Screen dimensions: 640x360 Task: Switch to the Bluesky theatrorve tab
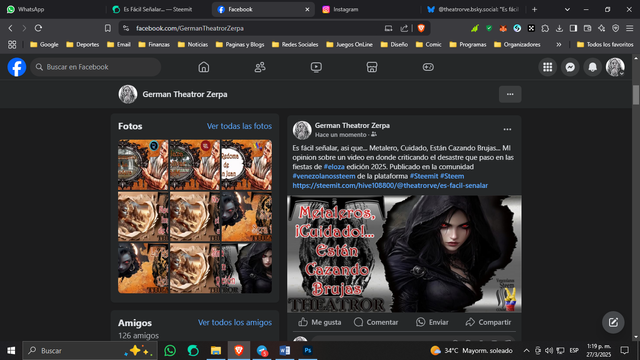click(x=473, y=9)
